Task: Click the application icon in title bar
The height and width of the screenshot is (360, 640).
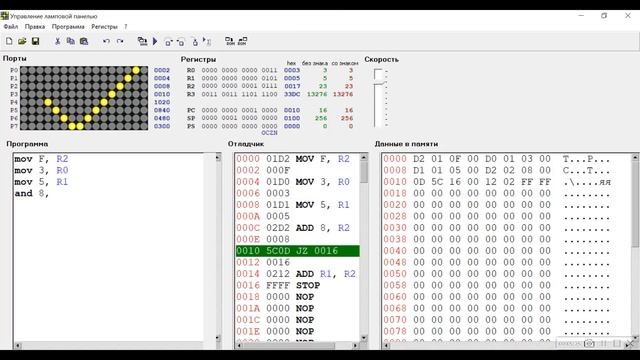Action: [x=4, y=16]
